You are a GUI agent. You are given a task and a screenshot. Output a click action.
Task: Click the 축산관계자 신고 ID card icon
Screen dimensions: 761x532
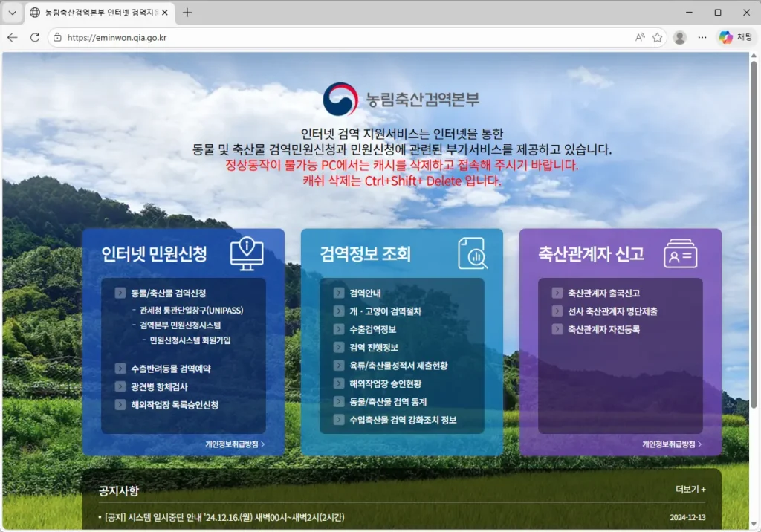coord(680,253)
